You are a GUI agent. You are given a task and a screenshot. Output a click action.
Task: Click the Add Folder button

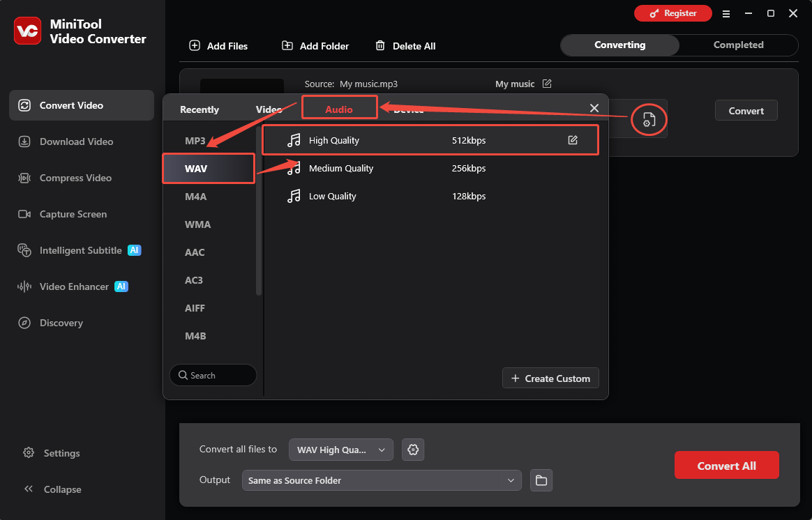click(x=315, y=45)
